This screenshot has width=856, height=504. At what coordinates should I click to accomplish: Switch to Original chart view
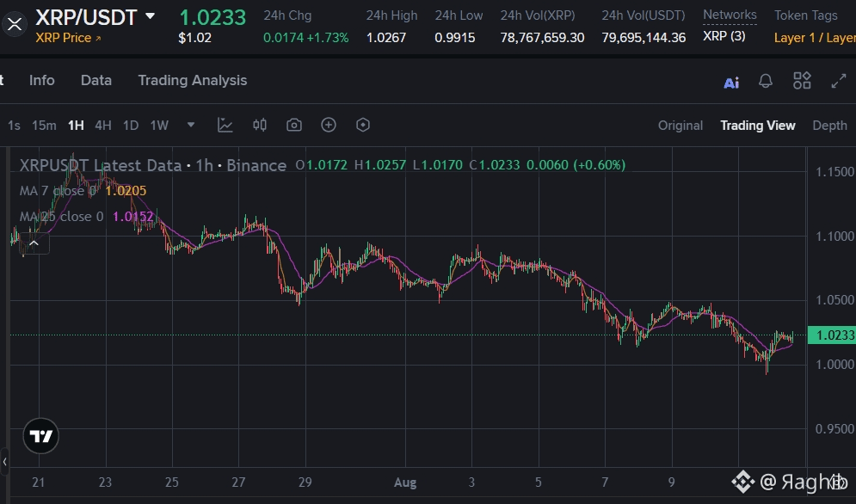tap(680, 126)
